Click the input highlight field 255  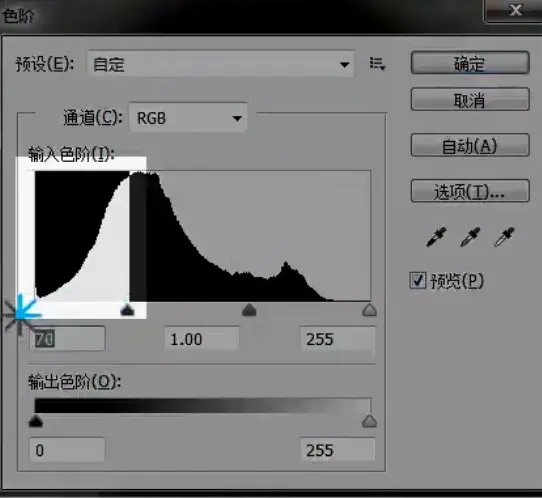[338, 339]
